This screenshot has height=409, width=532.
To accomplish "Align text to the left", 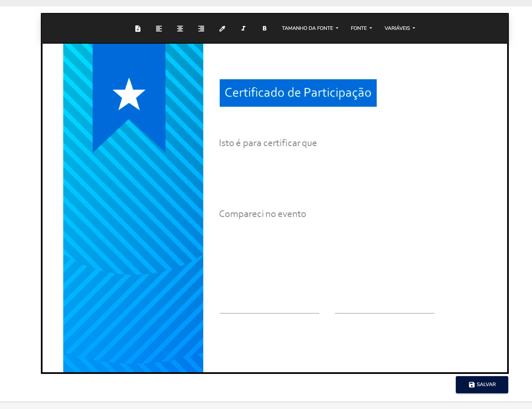I will click(159, 28).
